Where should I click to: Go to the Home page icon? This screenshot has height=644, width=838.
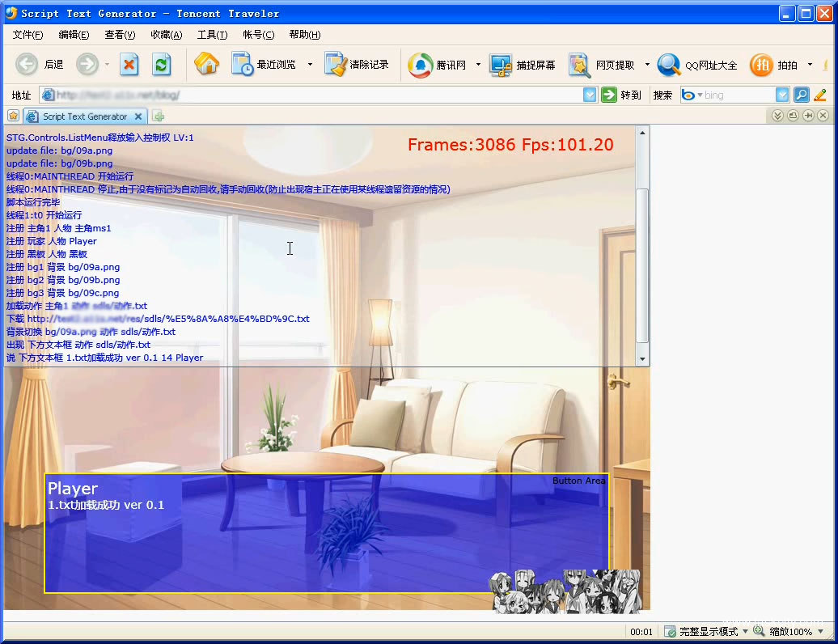tap(207, 65)
